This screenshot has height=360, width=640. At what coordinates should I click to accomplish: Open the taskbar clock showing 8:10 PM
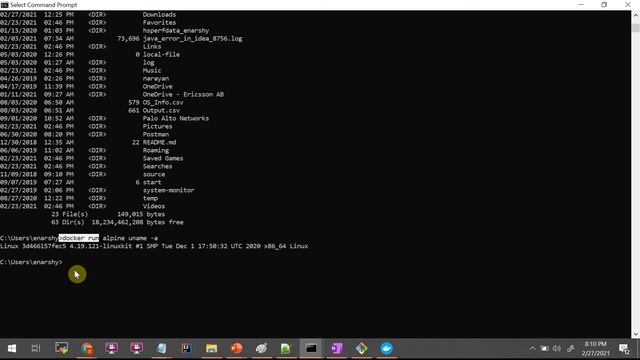(596, 348)
